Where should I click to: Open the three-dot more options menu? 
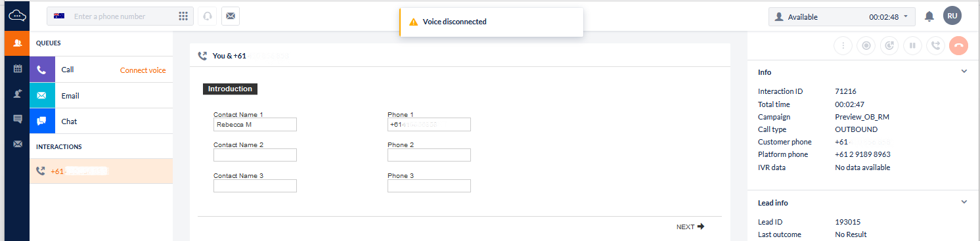coord(843,45)
